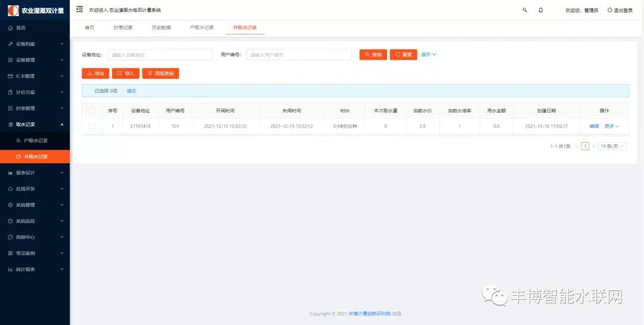Viewport: 644px width, 325px height.
Task: Click the 重置 reset button
Action: pyautogui.click(x=404, y=54)
